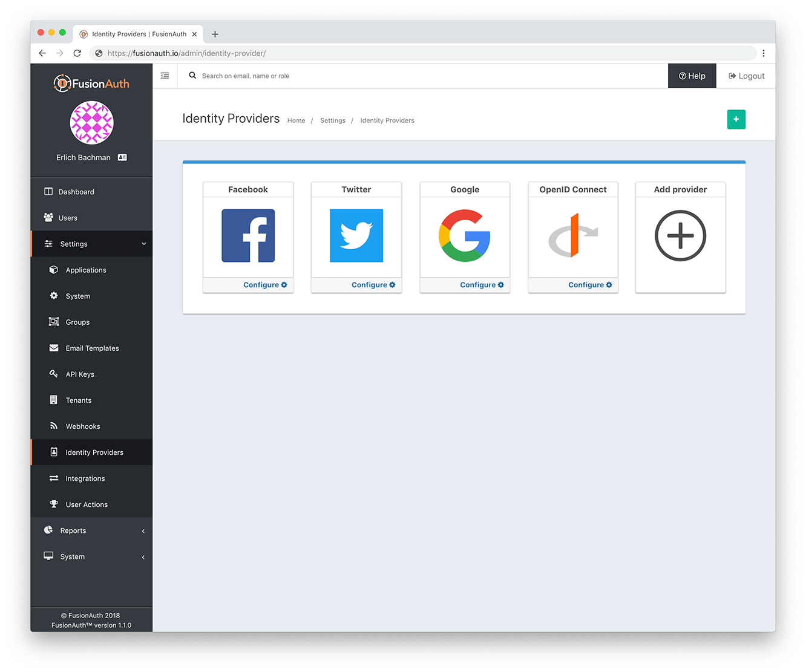Click the Identity Providers badge icon
806x672 pixels.
(x=54, y=452)
